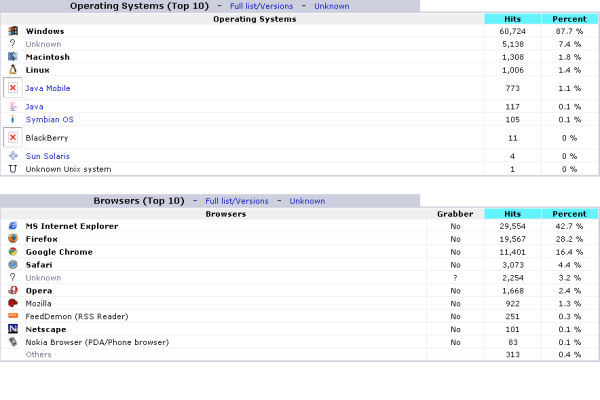This screenshot has width=600, height=400.
Task: Select the FeedDemon (RSS Reader) label
Action: (x=77, y=316)
